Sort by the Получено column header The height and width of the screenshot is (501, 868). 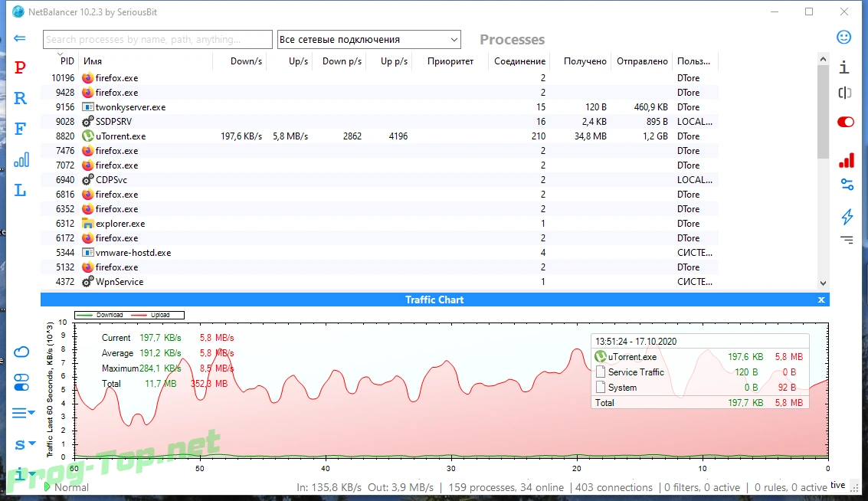click(x=585, y=61)
